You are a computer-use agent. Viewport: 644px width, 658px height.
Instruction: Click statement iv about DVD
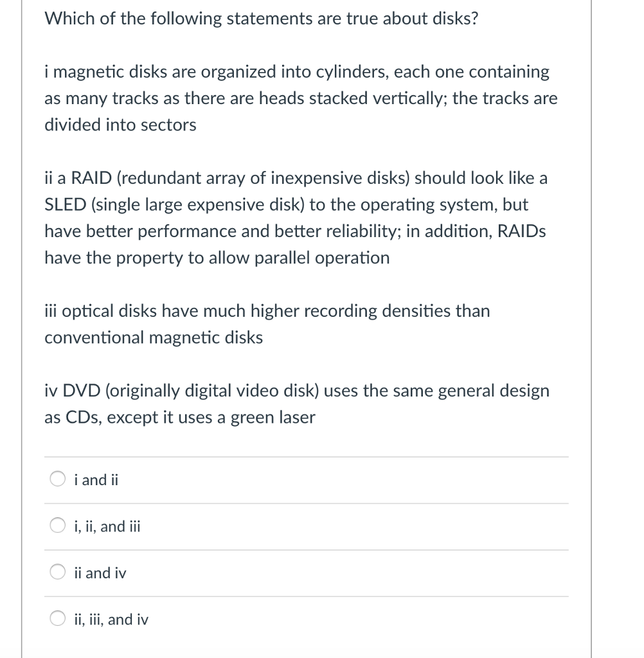pos(296,404)
